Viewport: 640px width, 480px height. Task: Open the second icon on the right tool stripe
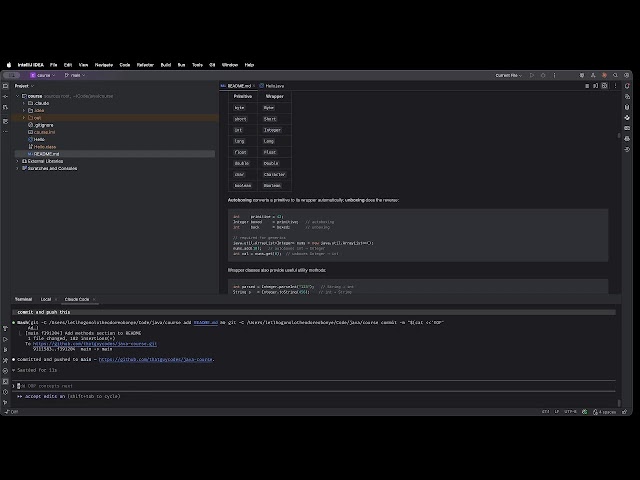[627, 97]
